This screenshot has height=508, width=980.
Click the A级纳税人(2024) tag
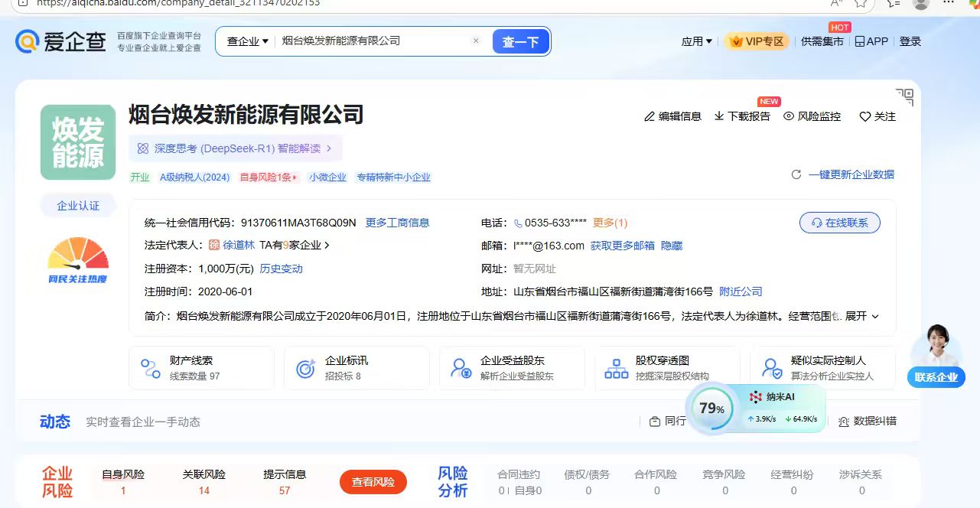tap(194, 177)
